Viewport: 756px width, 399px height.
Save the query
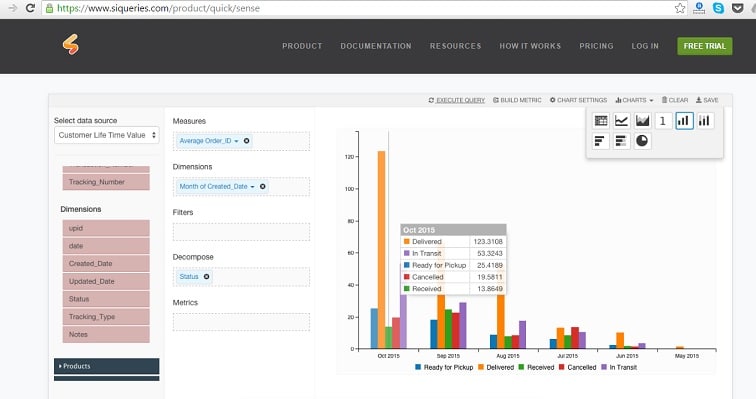pos(707,100)
